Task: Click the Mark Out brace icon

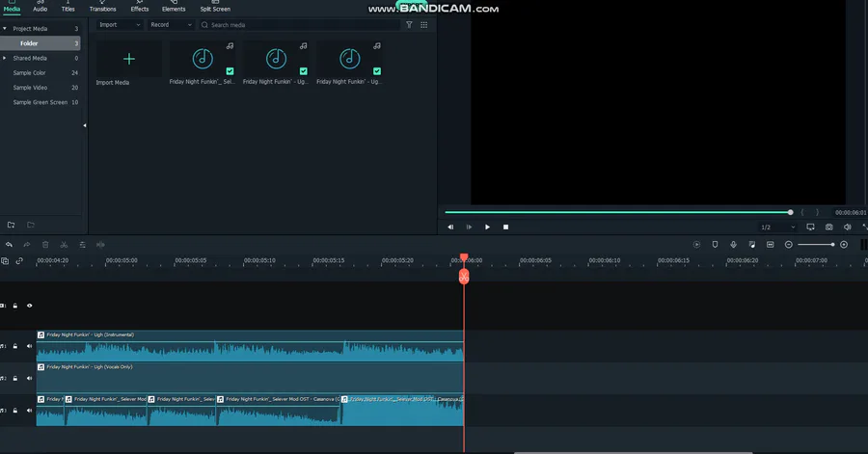Action: pyautogui.click(x=817, y=212)
